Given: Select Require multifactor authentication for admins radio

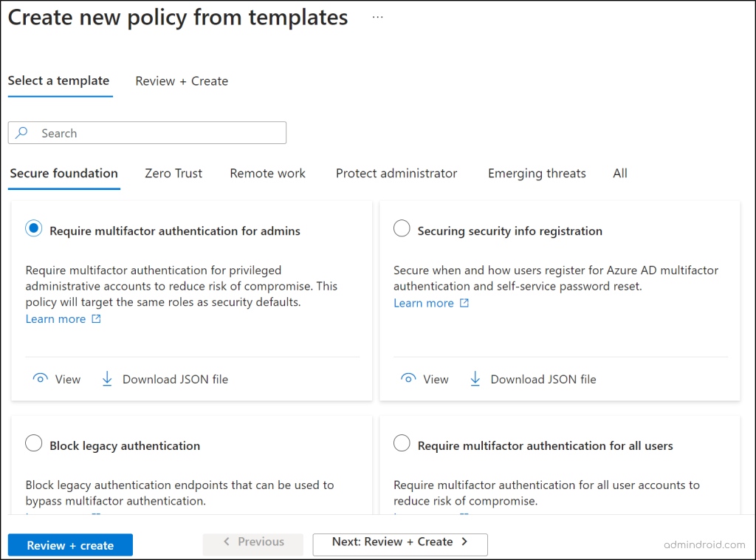Looking at the screenshot, I should (34, 230).
